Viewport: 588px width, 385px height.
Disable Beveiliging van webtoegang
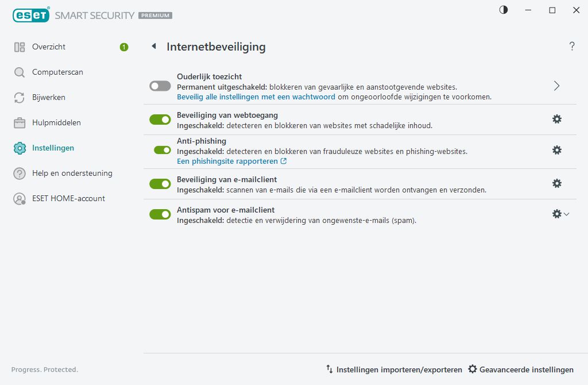pos(160,119)
